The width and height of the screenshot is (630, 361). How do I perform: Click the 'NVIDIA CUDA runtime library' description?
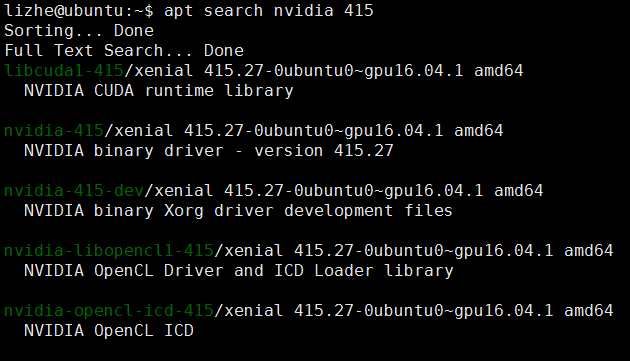(159, 91)
